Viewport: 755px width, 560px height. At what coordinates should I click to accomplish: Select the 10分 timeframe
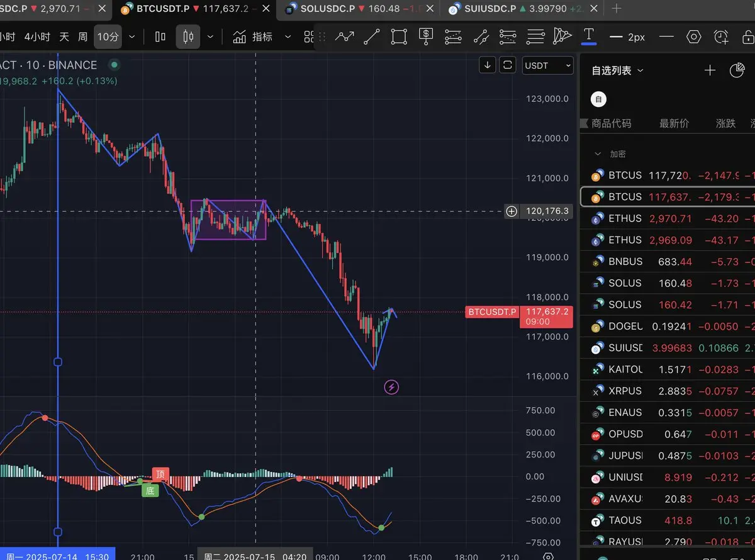click(x=108, y=36)
